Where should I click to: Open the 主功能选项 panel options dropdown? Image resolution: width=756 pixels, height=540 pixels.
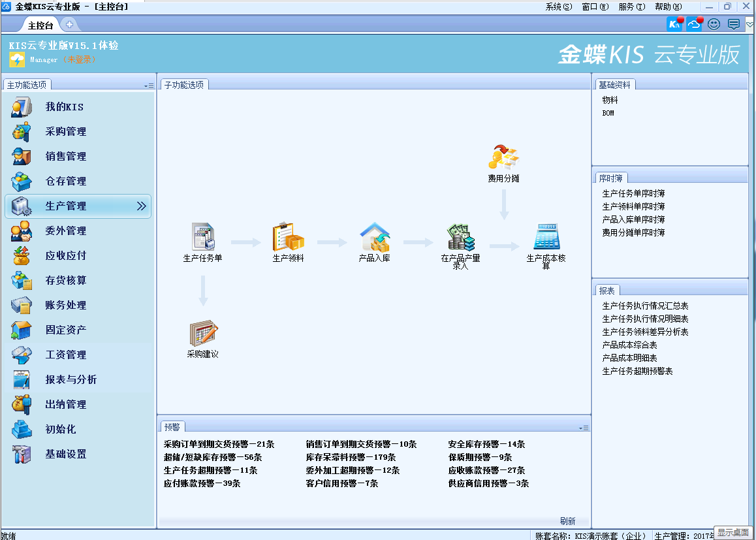[149, 86]
